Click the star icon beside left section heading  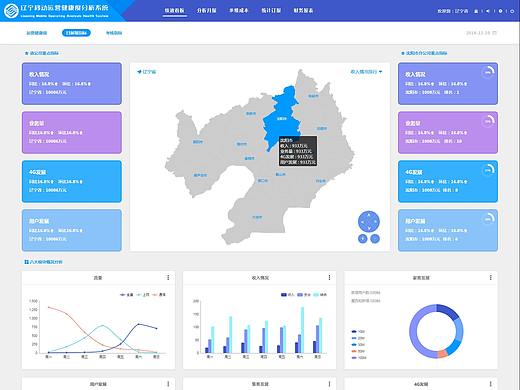(26, 53)
